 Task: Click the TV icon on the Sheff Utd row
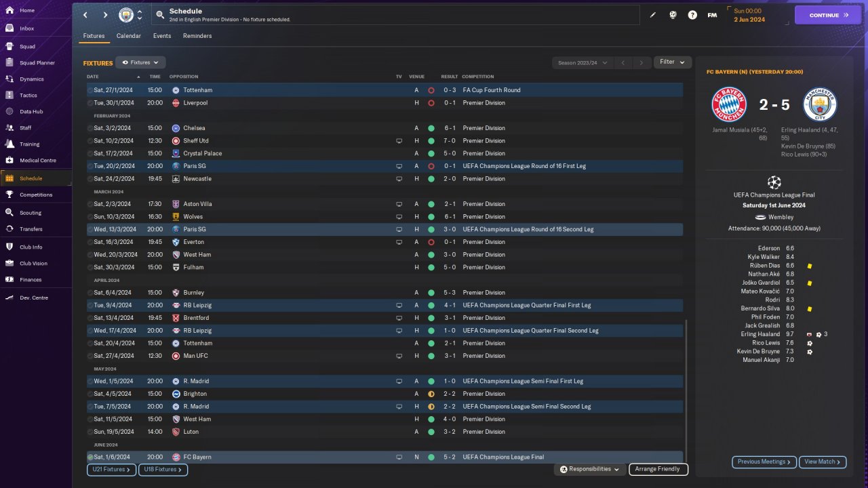point(399,141)
